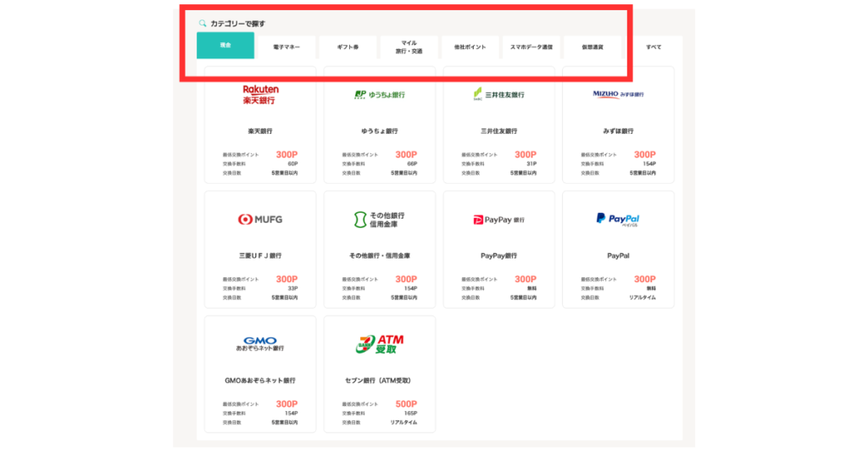The width and height of the screenshot is (868, 456).
Task: Open the ギフト券 tab
Action: tap(348, 47)
